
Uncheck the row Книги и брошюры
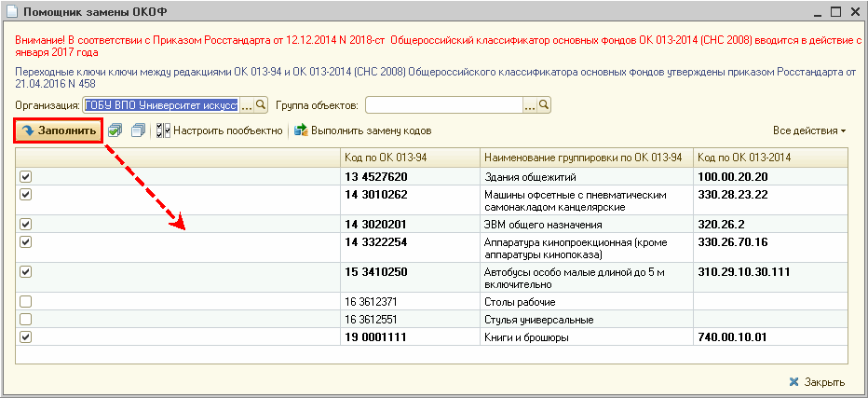click(x=25, y=337)
